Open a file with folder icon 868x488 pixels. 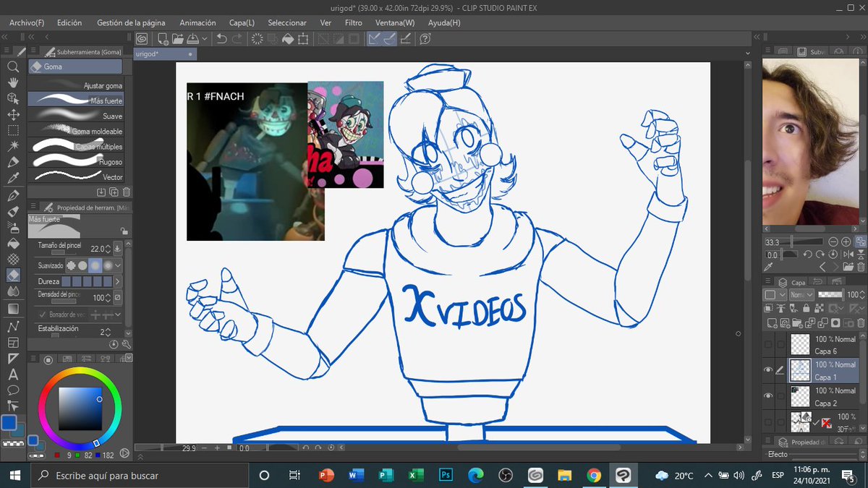(179, 38)
